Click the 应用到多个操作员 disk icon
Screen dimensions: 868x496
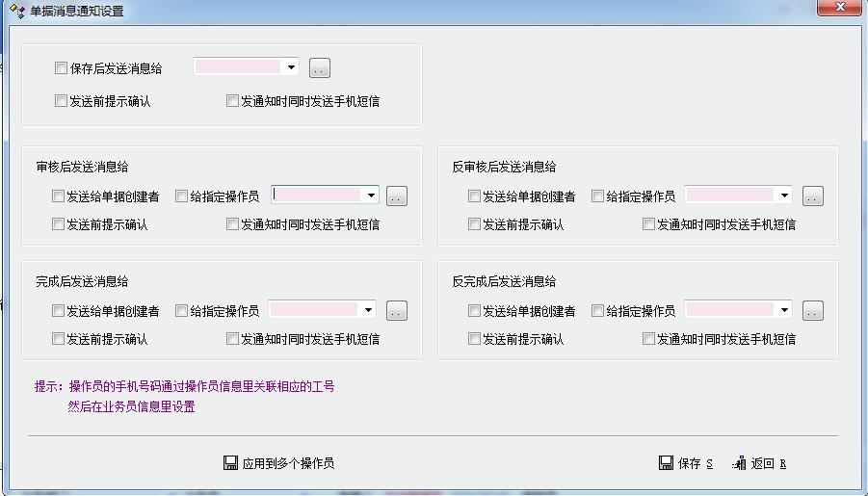[x=230, y=463]
